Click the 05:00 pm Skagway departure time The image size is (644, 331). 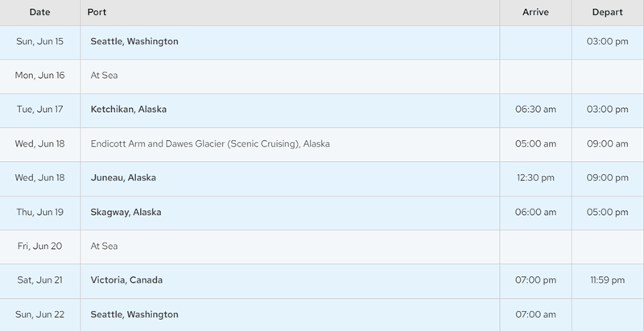point(608,213)
